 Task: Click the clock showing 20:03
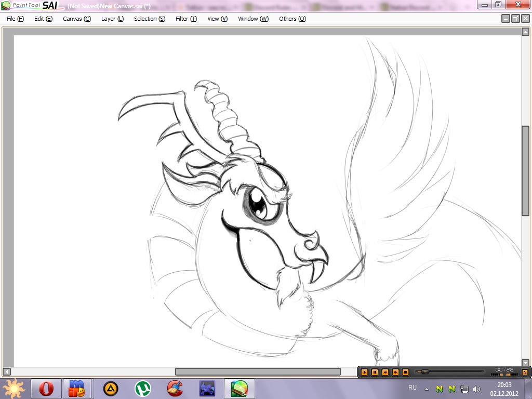[x=504, y=385]
